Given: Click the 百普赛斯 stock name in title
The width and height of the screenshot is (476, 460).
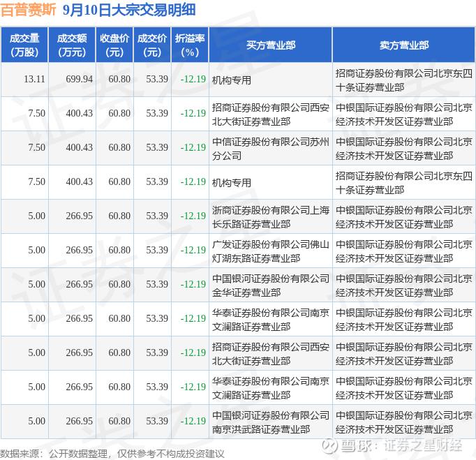Looking at the screenshot, I should pyautogui.click(x=29, y=10).
